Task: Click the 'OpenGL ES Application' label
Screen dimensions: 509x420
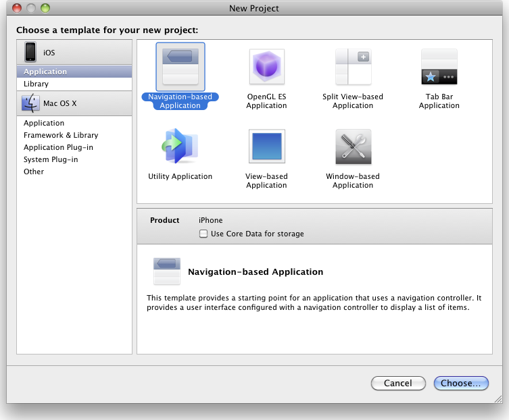Action: coord(266,101)
